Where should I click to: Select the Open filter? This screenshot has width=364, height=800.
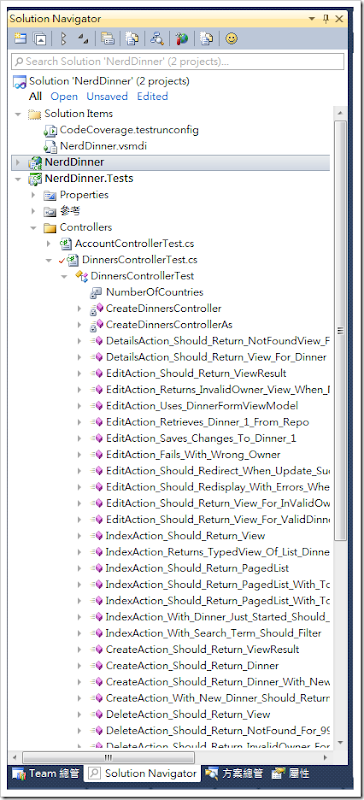pyautogui.click(x=64, y=96)
